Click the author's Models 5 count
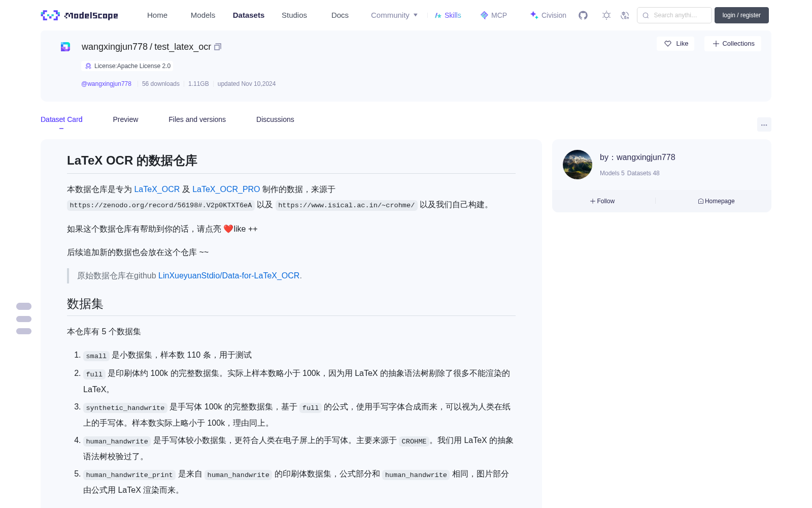812x508 pixels. (x=612, y=173)
